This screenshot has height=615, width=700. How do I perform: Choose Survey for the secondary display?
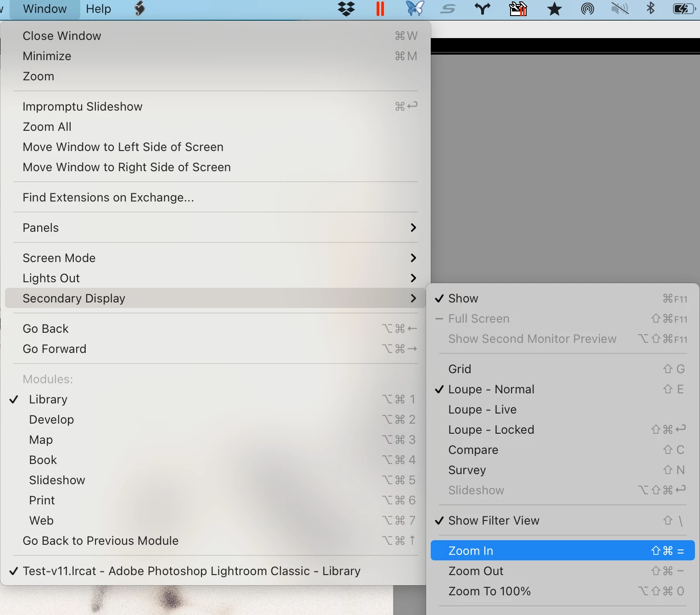563,470
